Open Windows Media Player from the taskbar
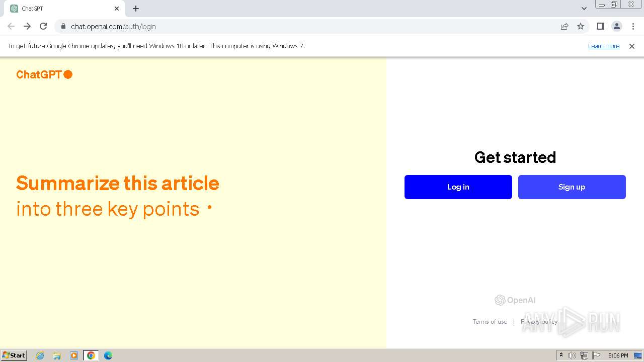Viewport: 644px width, 362px height. click(74, 355)
